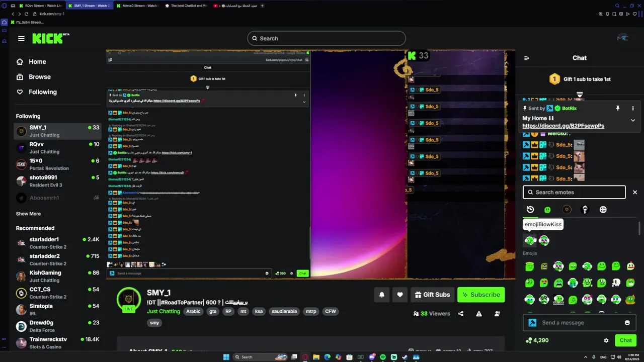The image size is (644, 362).
Task: Click the Gift Subs button
Action: [x=432, y=295]
